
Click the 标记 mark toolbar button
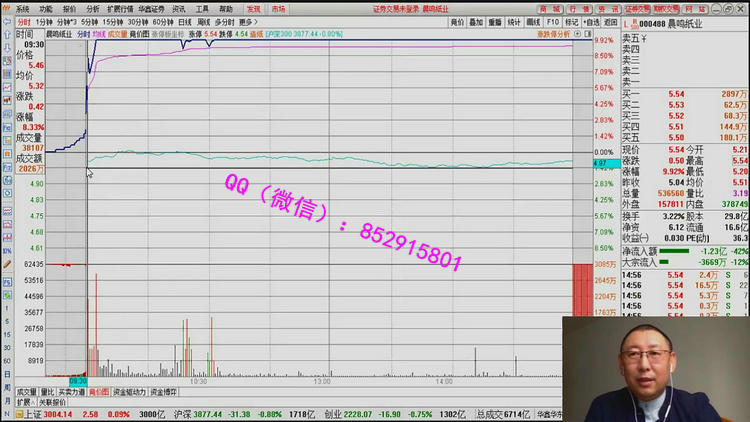click(571, 21)
